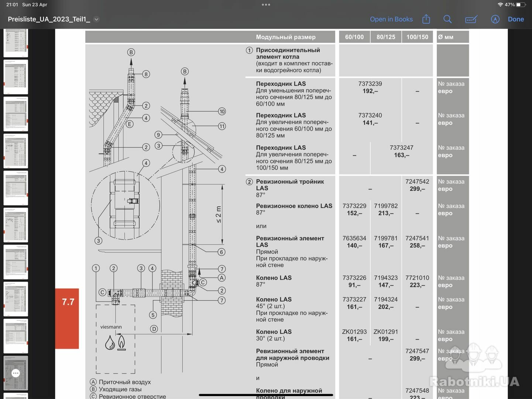Screen dimensions: 532x399
Task: Tap order number 7247541
Action: [417, 238]
